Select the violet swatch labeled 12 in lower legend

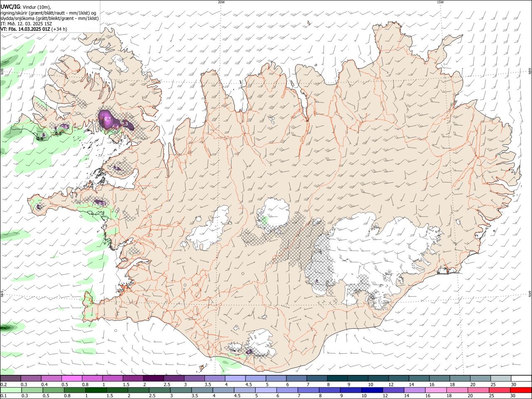pos(393,390)
